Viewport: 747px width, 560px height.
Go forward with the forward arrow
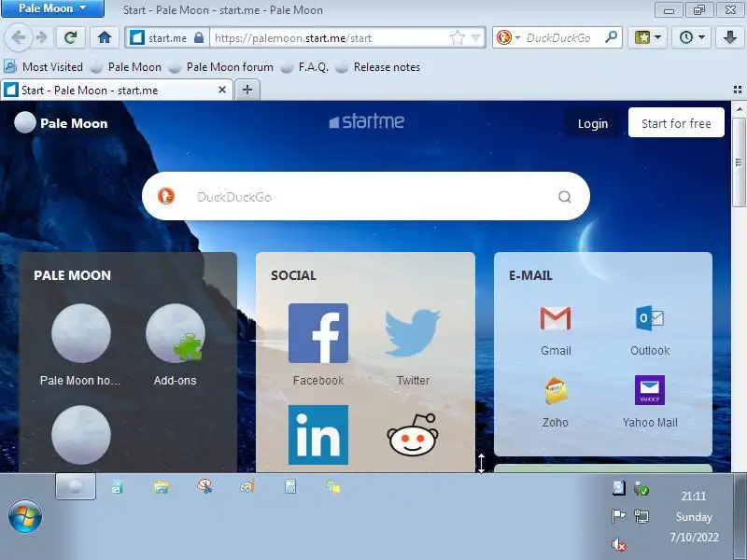pyautogui.click(x=42, y=37)
